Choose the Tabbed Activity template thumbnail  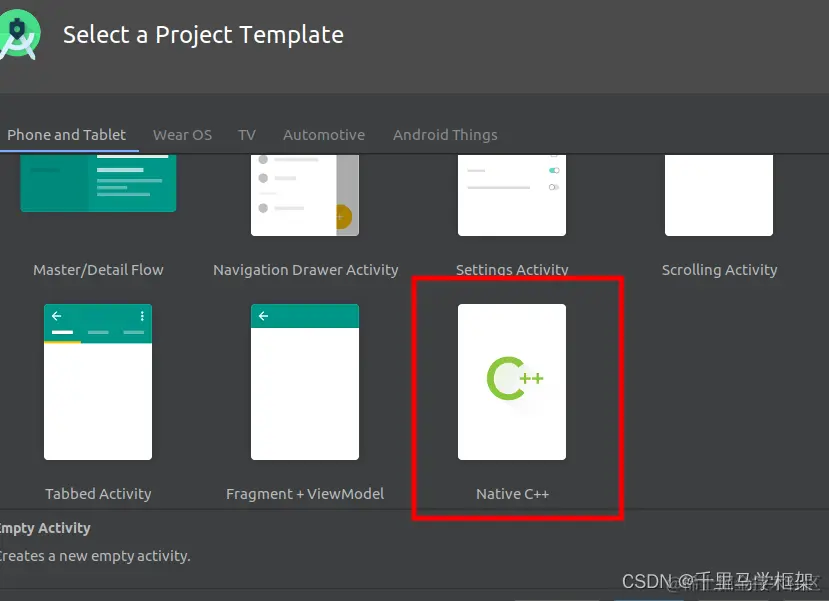pos(98,382)
